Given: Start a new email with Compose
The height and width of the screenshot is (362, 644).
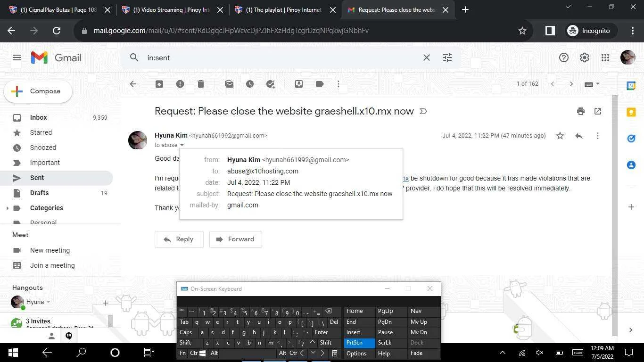Looking at the screenshot, I should click(38, 91).
